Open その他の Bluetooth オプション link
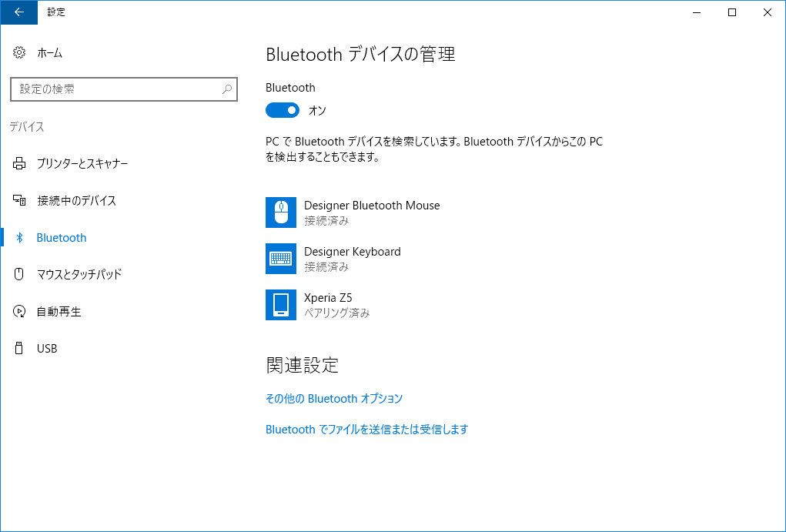The height and width of the screenshot is (532, 786). (334, 399)
